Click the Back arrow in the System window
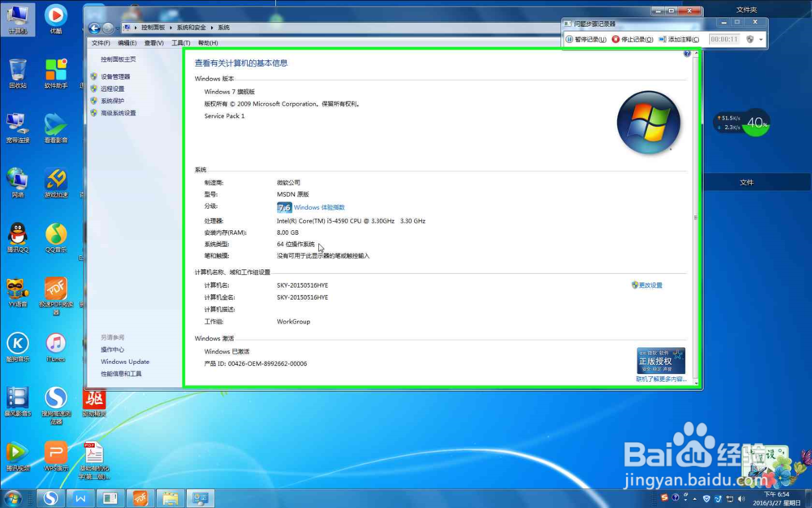Image resolution: width=812 pixels, height=508 pixels. coord(94,28)
